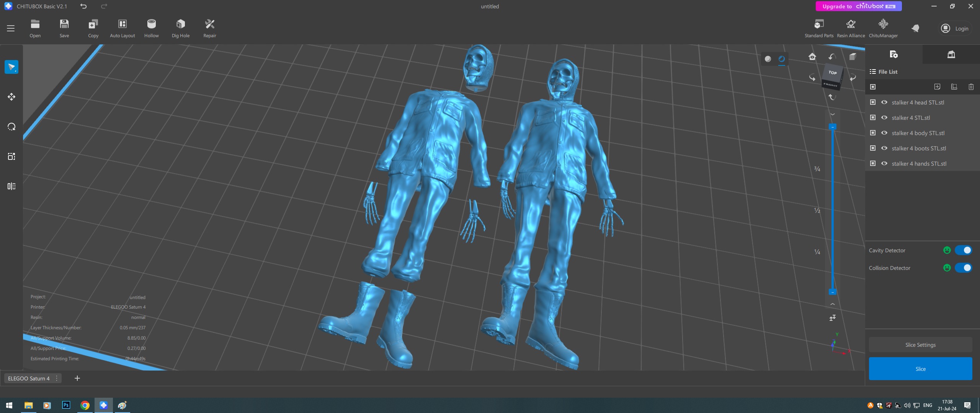
Task: Hide stalker 4 head STL.stl model
Action: coord(884,102)
